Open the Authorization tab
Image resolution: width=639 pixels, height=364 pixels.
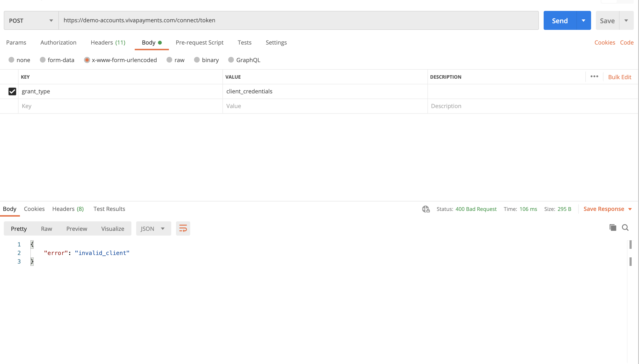pos(58,42)
